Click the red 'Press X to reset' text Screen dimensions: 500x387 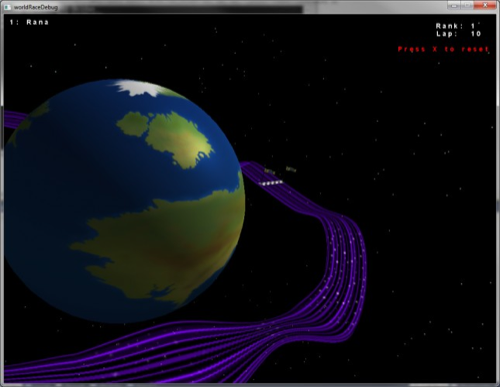coord(443,49)
